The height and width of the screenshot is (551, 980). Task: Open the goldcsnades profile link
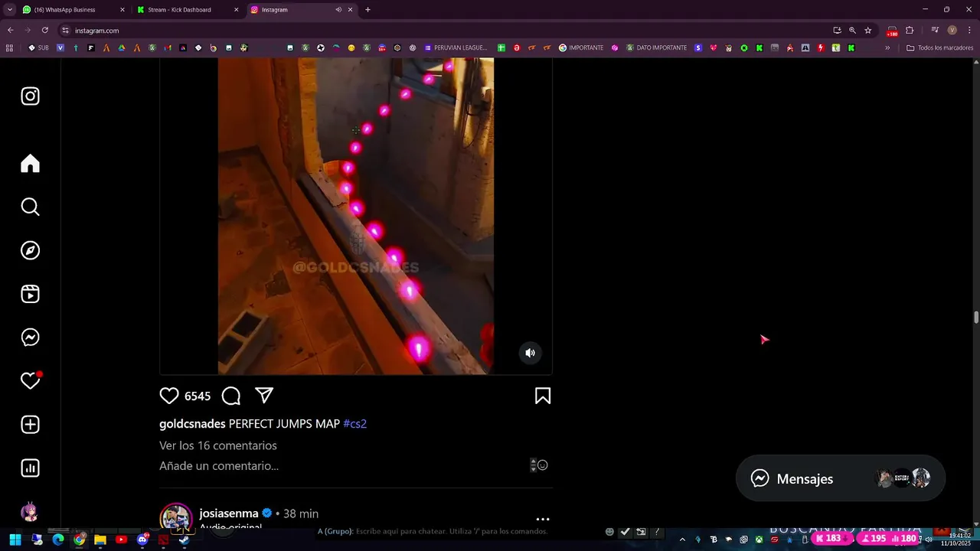[x=192, y=424]
